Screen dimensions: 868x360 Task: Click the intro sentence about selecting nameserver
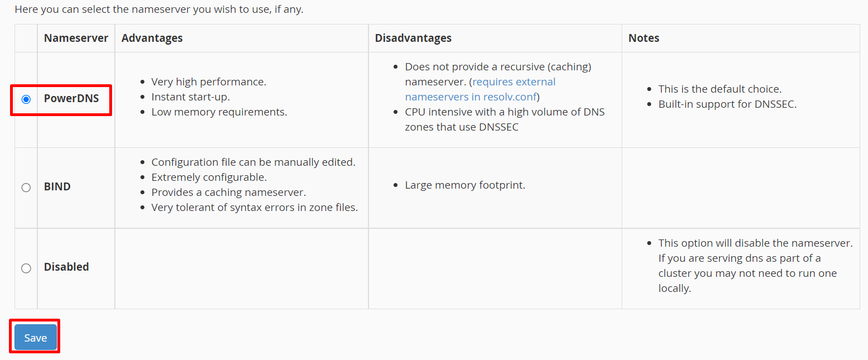tap(159, 9)
